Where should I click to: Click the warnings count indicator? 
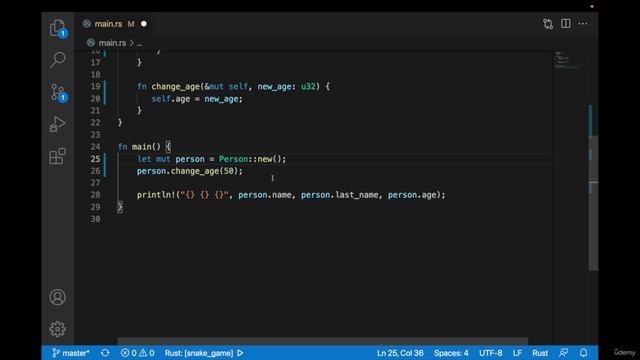[x=147, y=353]
